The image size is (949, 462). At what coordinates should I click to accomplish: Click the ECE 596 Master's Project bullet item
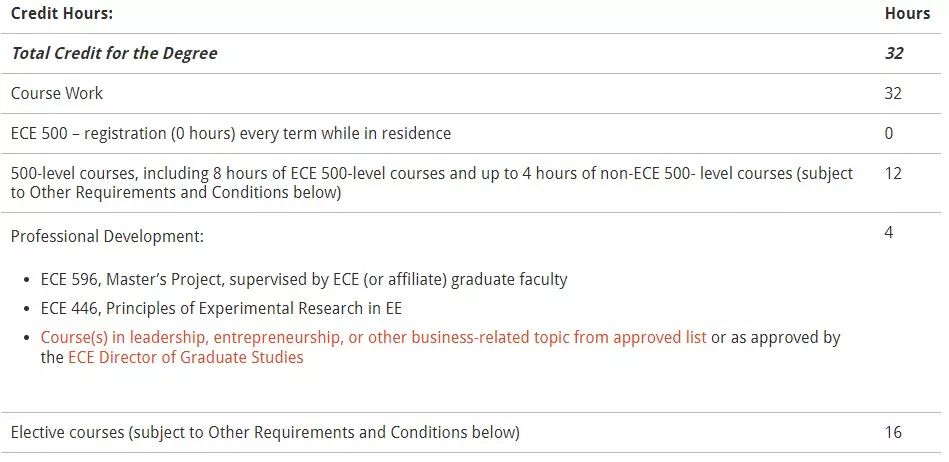[304, 280]
